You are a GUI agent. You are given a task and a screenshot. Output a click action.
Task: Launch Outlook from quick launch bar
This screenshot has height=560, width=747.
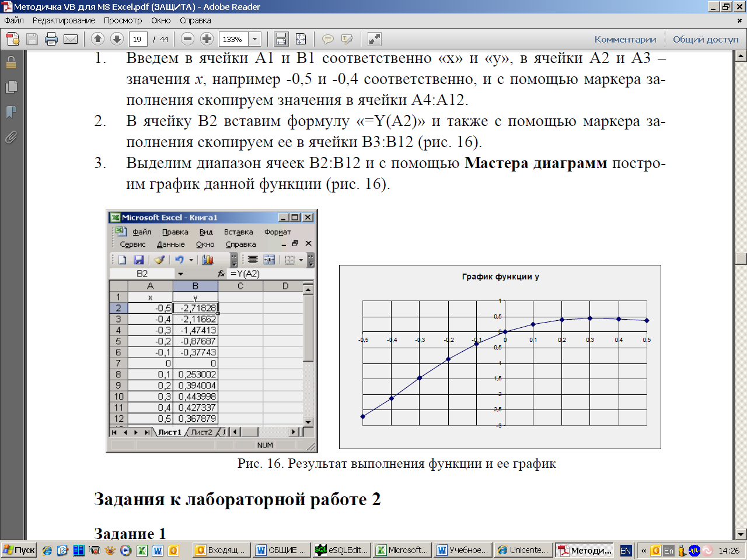pos(173,550)
